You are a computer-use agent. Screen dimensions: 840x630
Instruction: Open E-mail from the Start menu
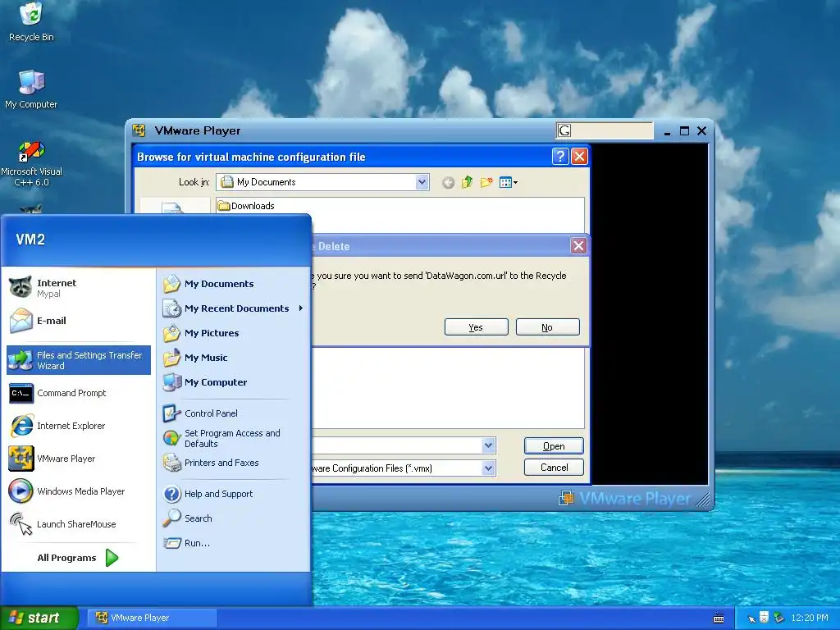pyautogui.click(x=79, y=321)
